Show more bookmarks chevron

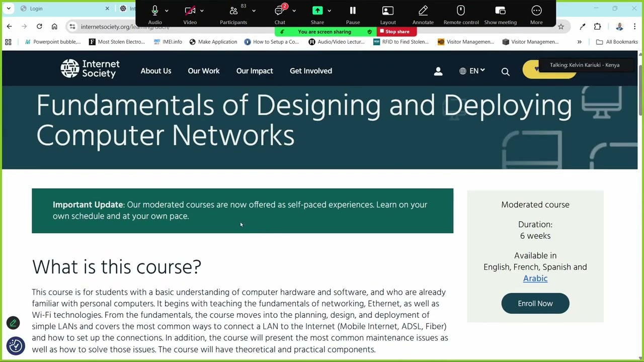(x=580, y=42)
